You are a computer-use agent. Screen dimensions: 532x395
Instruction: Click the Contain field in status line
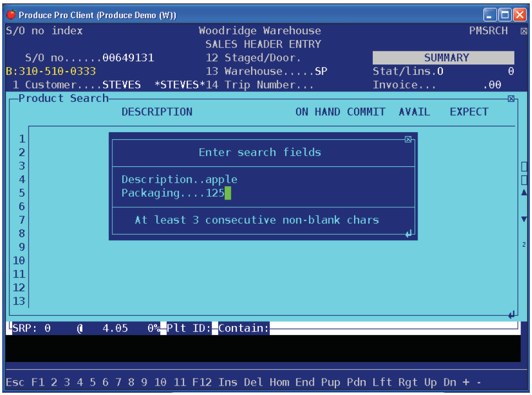tap(243, 328)
